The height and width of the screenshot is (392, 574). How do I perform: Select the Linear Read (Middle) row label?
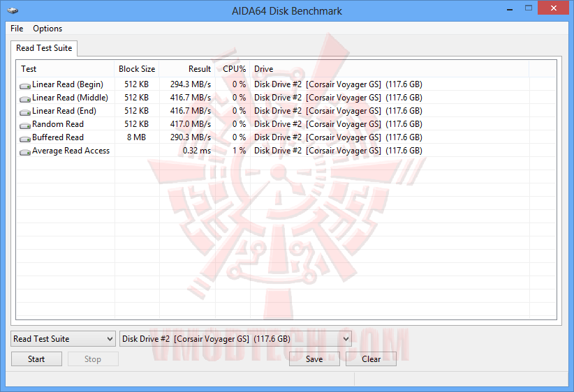tap(71, 98)
